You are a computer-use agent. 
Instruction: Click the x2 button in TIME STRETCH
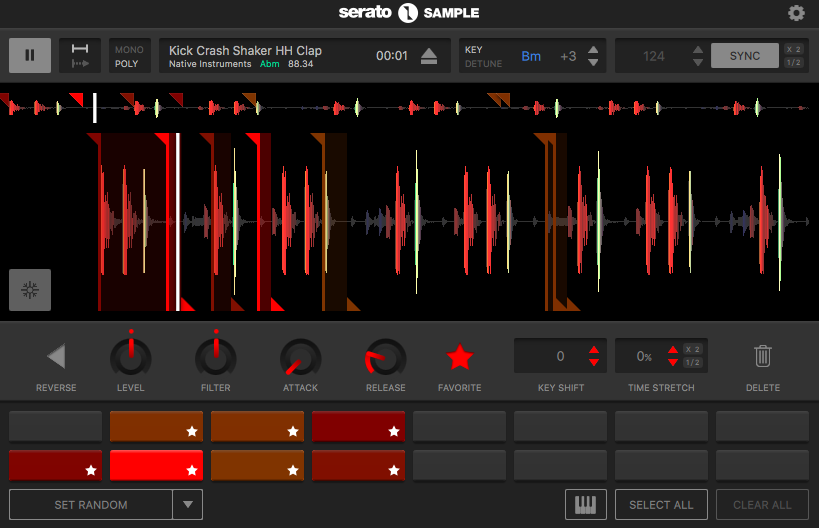(693, 349)
